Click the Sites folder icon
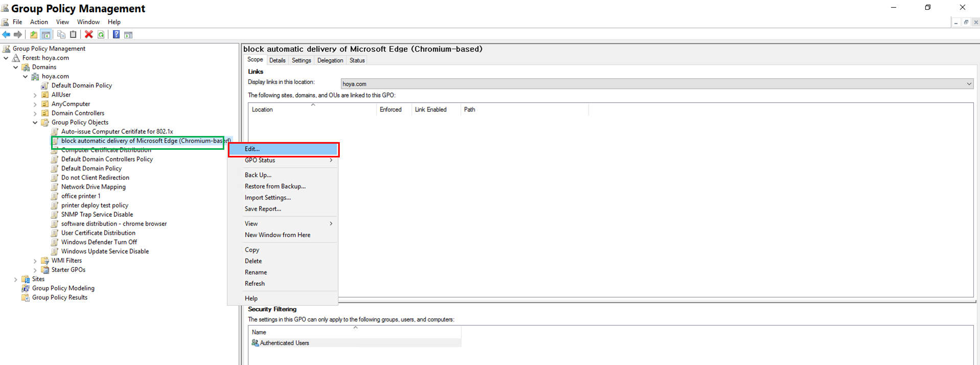 coord(26,279)
